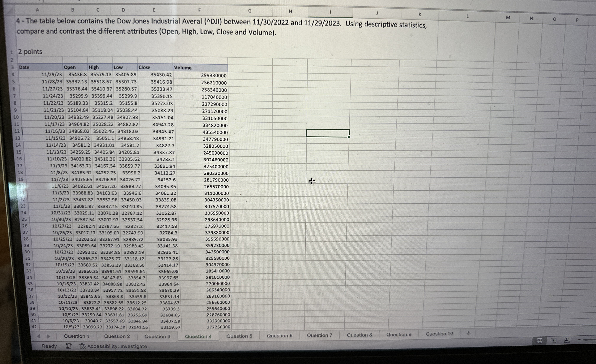The height and width of the screenshot is (364, 596).
Task: Click the zoom out minus icon
Action: coord(579,340)
